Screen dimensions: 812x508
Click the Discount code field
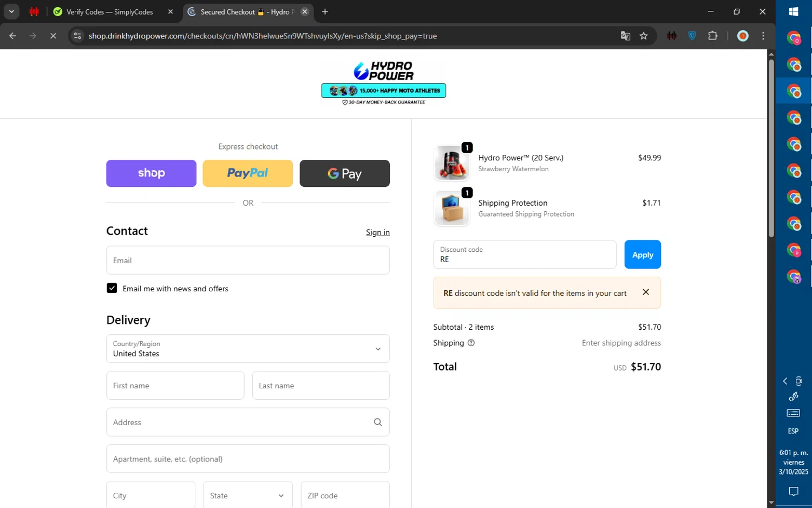point(525,255)
